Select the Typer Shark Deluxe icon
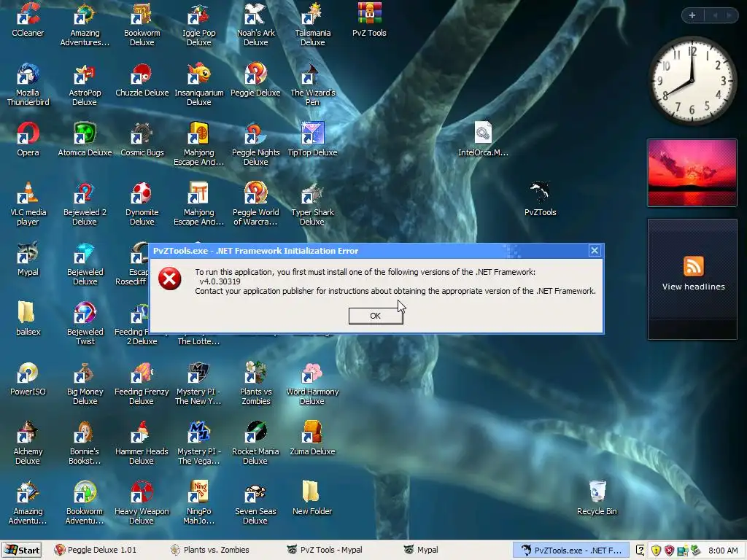Viewport: 747px width, 560px height. [x=312, y=204]
